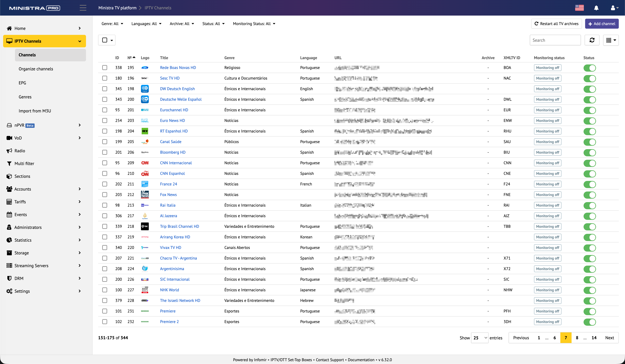625x364 pixels.
Task: Open the Show 25 entries dropdown
Action: [x=480, y=338]
